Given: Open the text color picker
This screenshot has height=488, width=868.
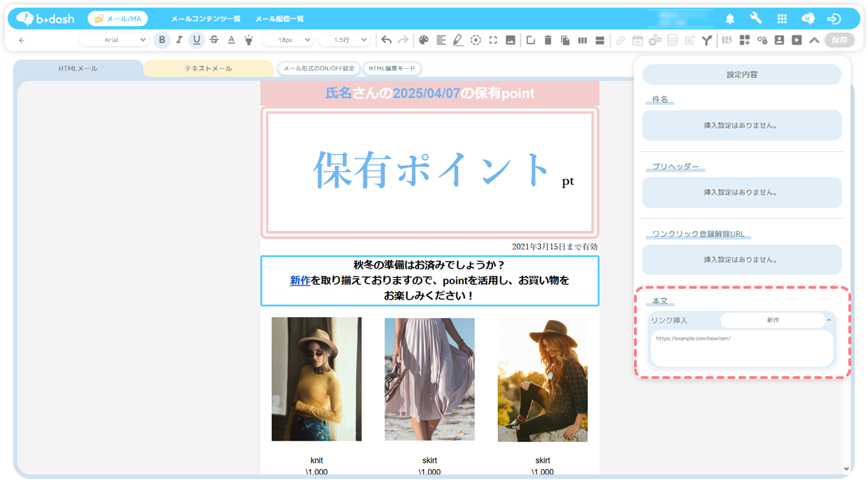Looking at the screenshot, I should [231, 40].
